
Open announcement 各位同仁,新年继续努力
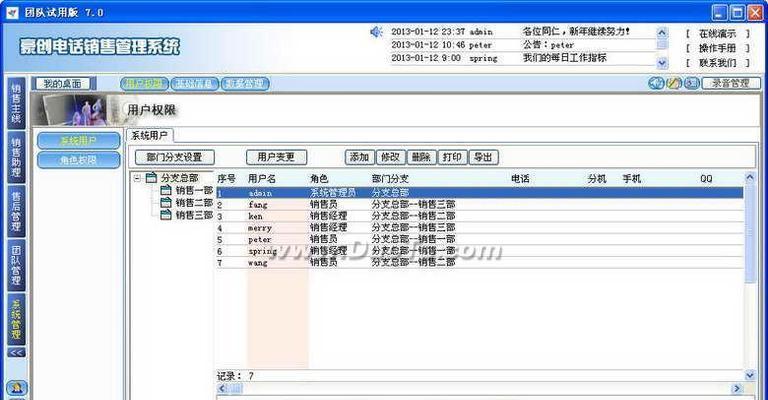pos(576,31)
